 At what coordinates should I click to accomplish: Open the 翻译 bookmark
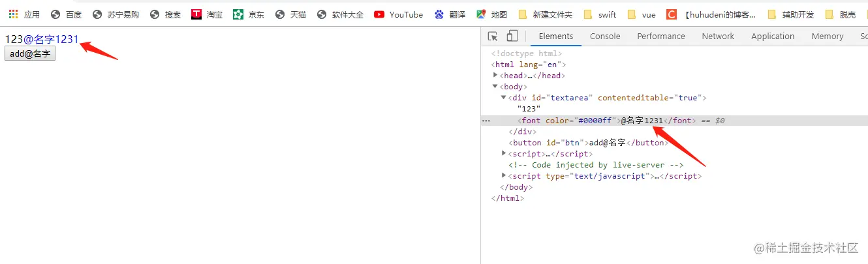click(x=450, y=14)
